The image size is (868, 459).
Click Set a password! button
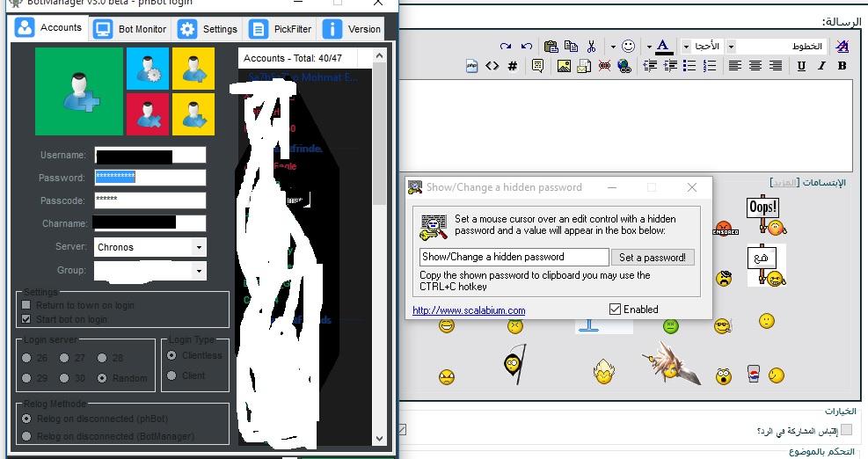pos(653,257)
